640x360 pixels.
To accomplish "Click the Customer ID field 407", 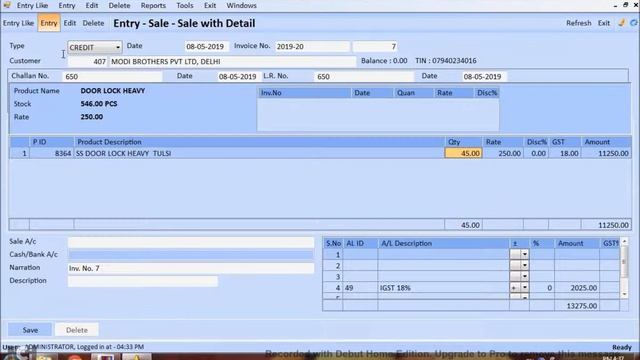I will pyautogui.click(x=87, y=62).
